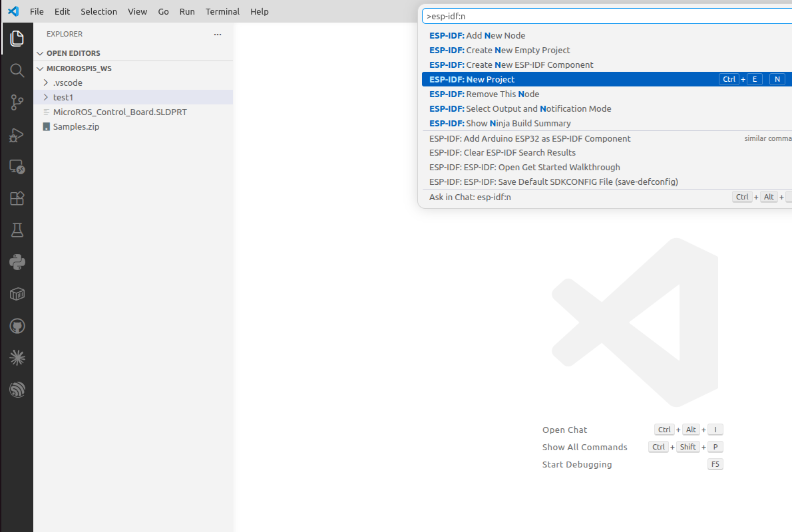Select ESP-IDF: Create New Empty Project
The width and height of the screenshot is (792, 532).
click(606, 50)
